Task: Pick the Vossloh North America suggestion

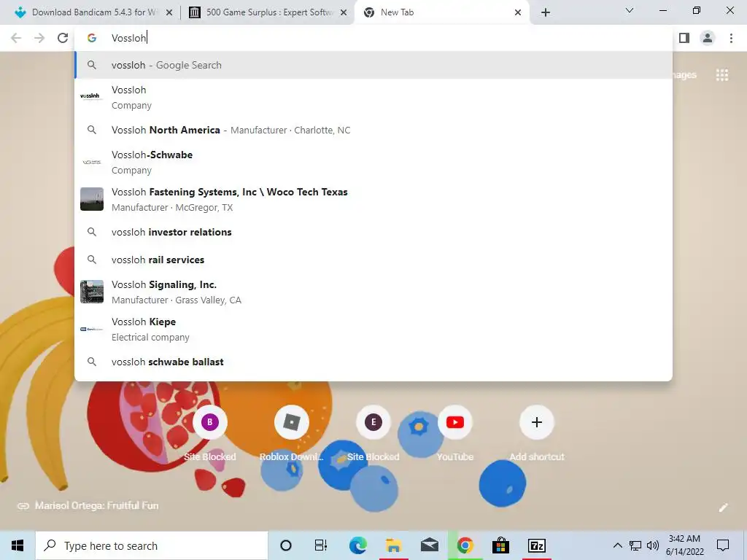Action: (373, 130)
